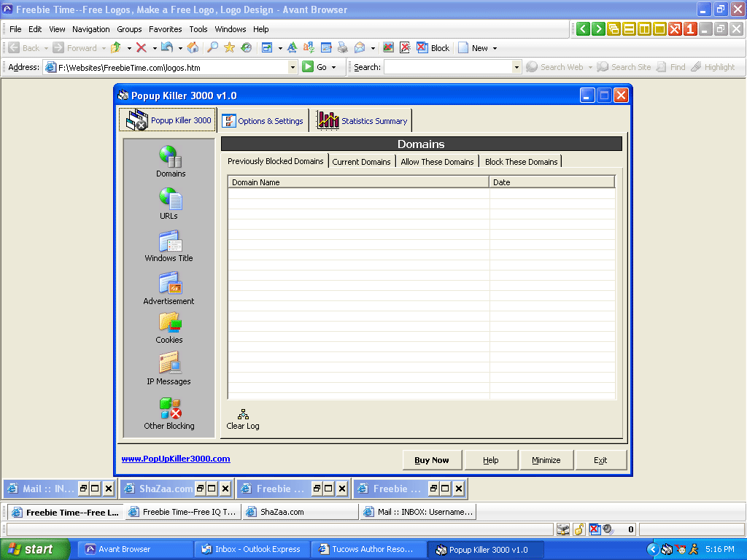Open the Favorites menu
747x560 pixels.
166,29
